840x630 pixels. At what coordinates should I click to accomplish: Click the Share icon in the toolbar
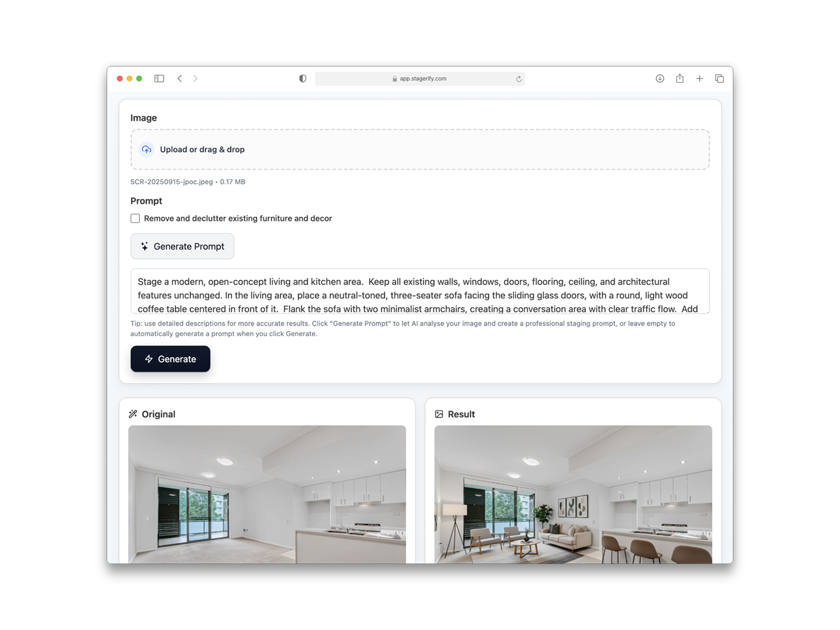pyautogui.click(x=680, y=78)
